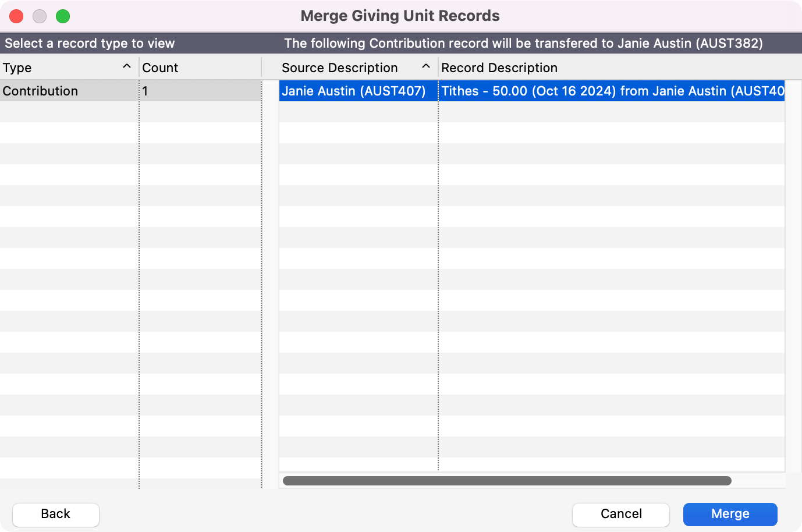
Task: Toggle the Source Description sort arrow
Action: pos(426,67)
